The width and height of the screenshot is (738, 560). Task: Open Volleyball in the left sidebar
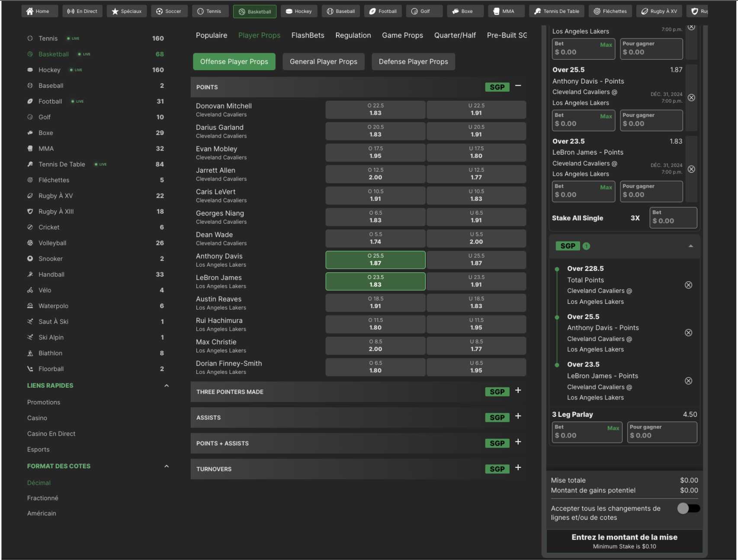(52, 243)
